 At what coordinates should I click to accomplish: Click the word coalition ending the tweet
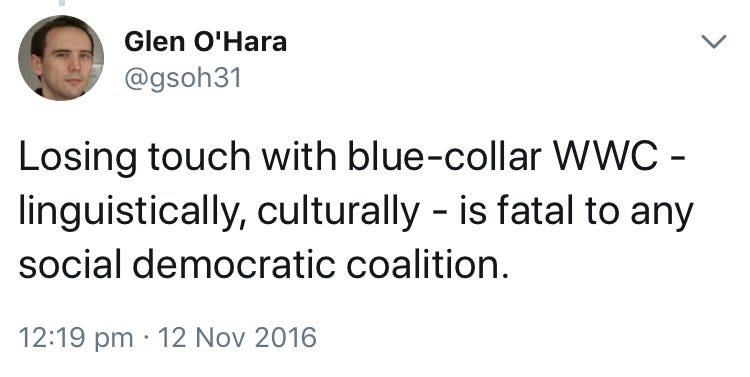pyautogui.click(x=426, y=265)
